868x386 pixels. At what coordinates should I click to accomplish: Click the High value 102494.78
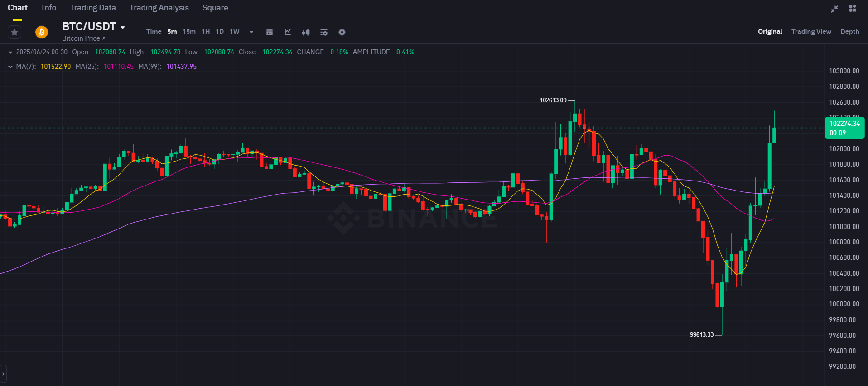(x=165, y=52)
